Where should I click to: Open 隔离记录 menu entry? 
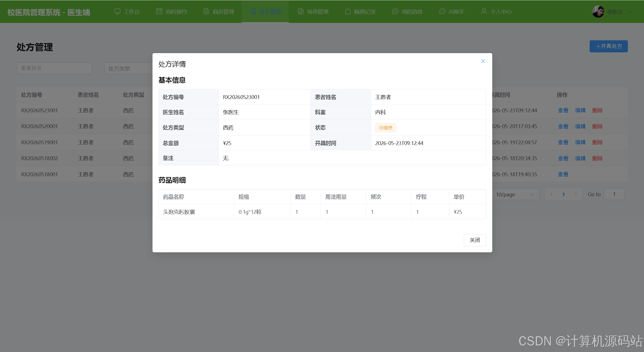[360, 12]
